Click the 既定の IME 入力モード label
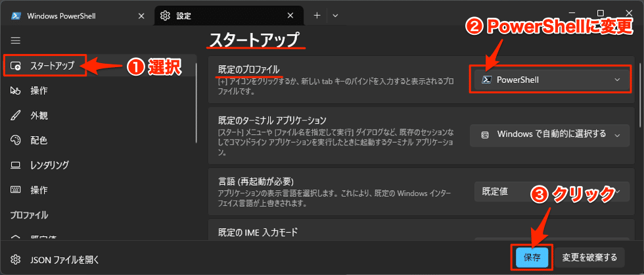Image resolution: width=644 pixels, height=275 pixels. tap(257, 233)
